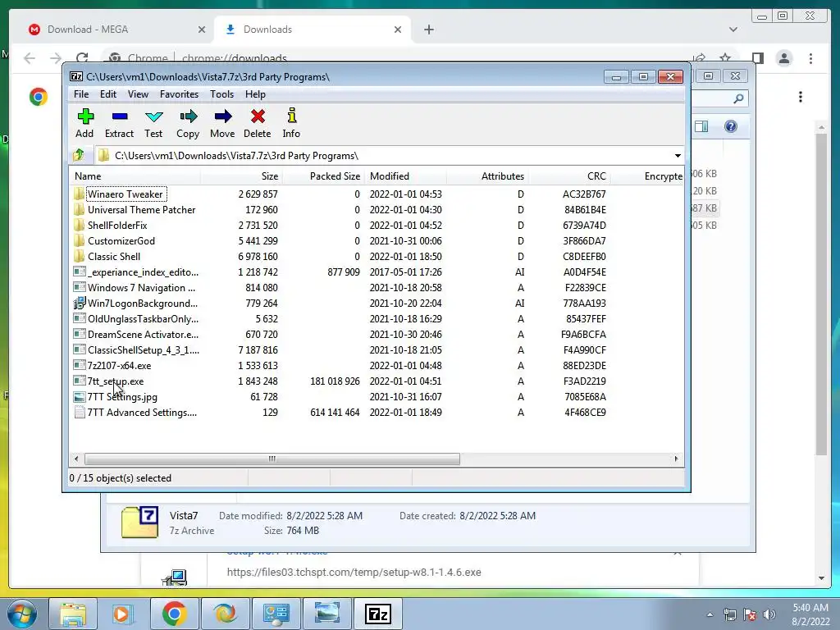Open the Edit menu
Screen dimensions: 840x630
[108, 94]
